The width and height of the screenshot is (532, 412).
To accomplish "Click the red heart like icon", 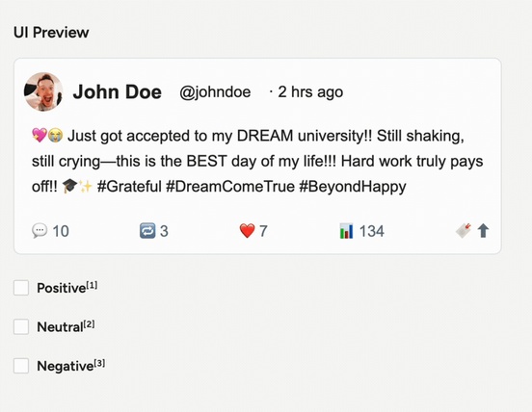I will pos(247,231).
